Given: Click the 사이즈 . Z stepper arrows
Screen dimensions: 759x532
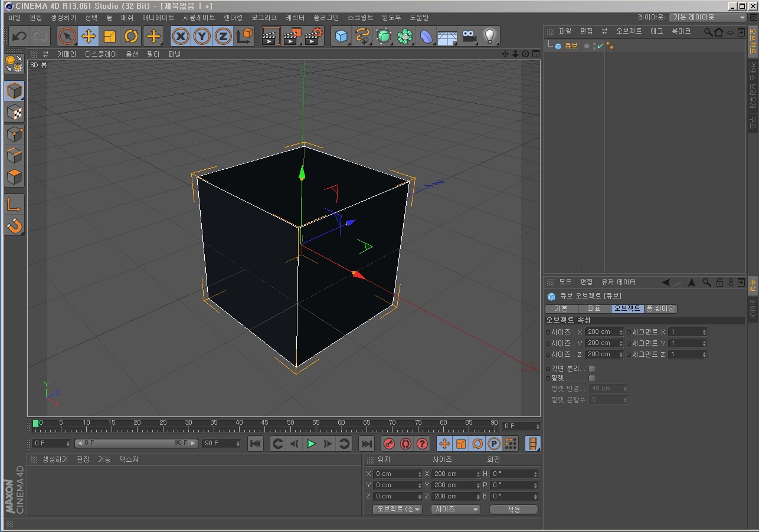Looking at the screenshot, I should click(621, 354).
